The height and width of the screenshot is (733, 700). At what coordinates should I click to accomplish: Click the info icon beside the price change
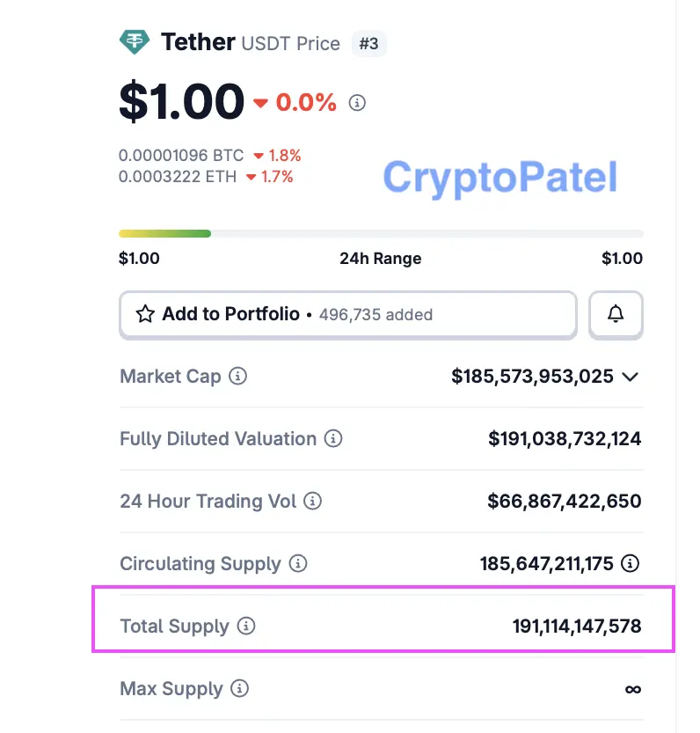[x=357, y=103]
